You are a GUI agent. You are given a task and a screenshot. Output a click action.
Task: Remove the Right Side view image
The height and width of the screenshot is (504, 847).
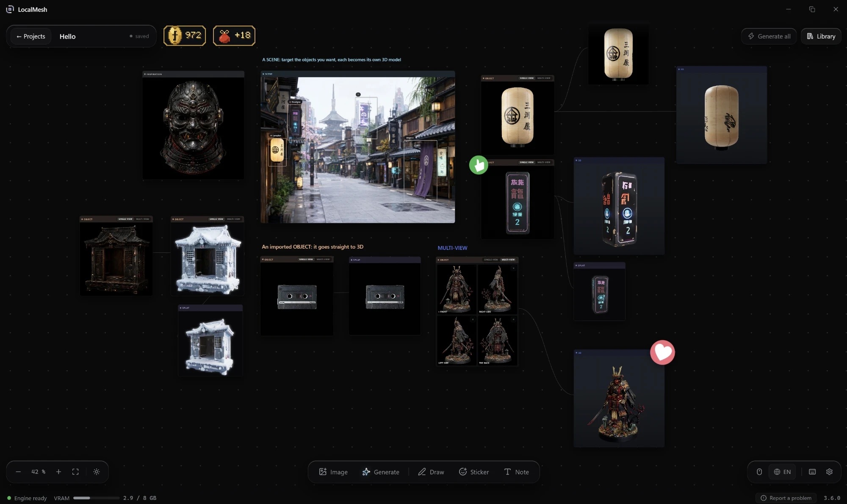tap(513, 268)
